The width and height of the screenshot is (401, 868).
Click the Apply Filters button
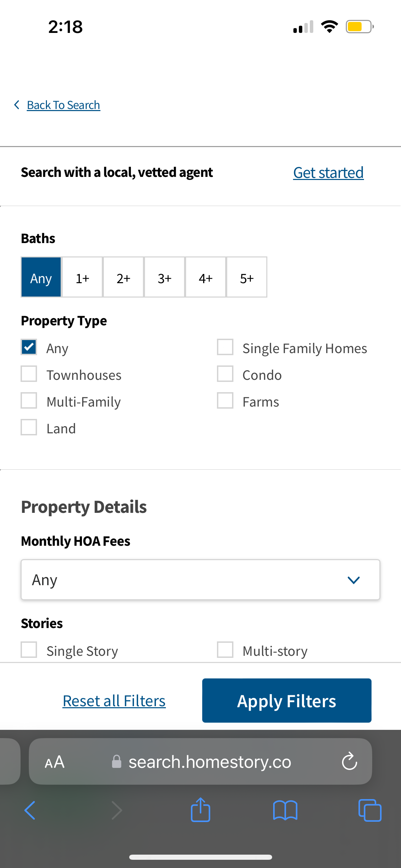(x=287, y=700)
